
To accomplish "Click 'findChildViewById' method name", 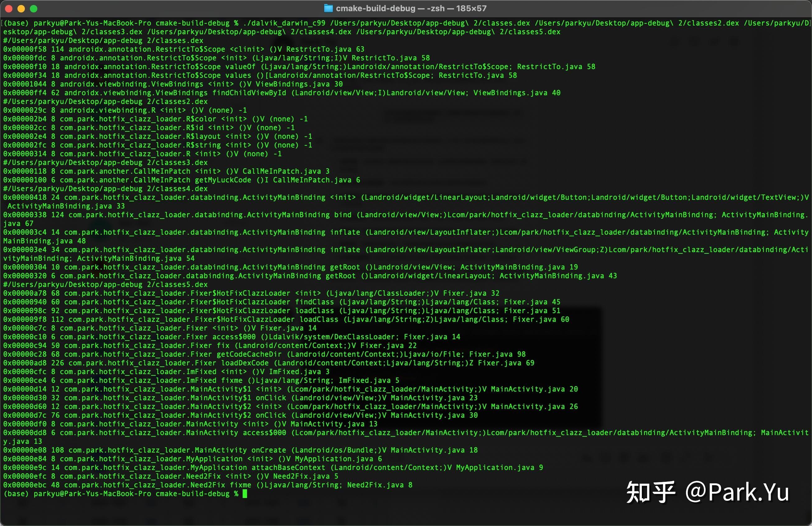I will pyautogui.click(x=249, y=92).
